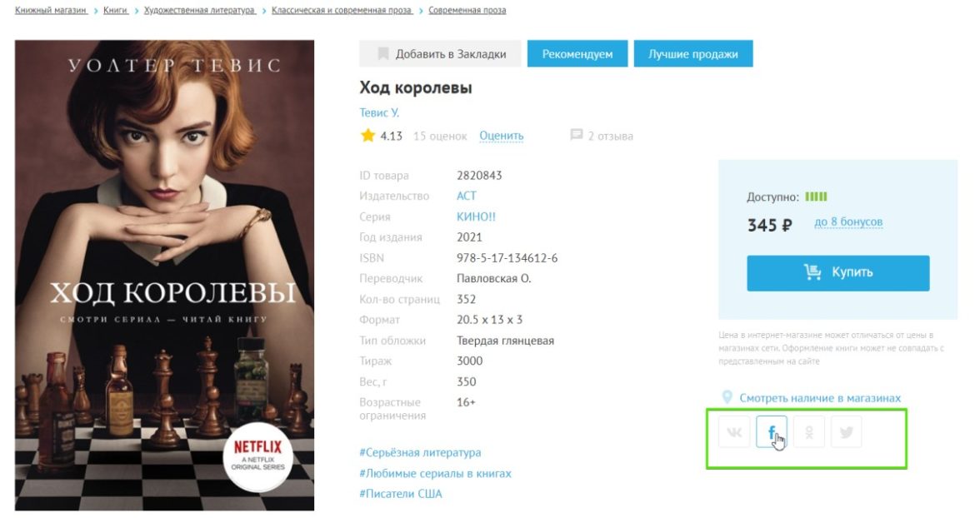Share the book on Facebook
980x518 pixels.
point(772,431)
